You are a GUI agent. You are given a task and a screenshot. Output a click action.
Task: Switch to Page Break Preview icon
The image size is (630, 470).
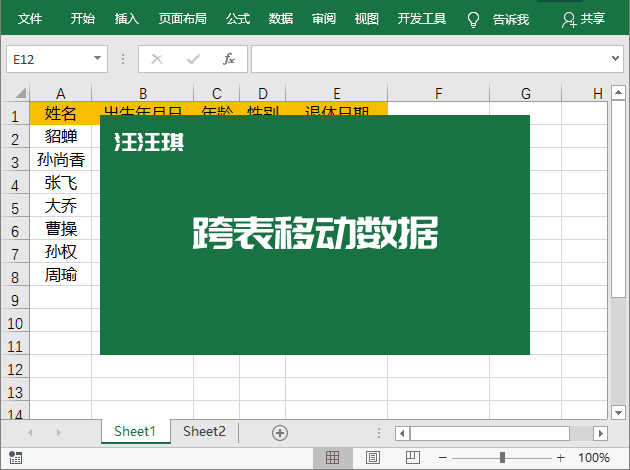[x=413, y=458]
